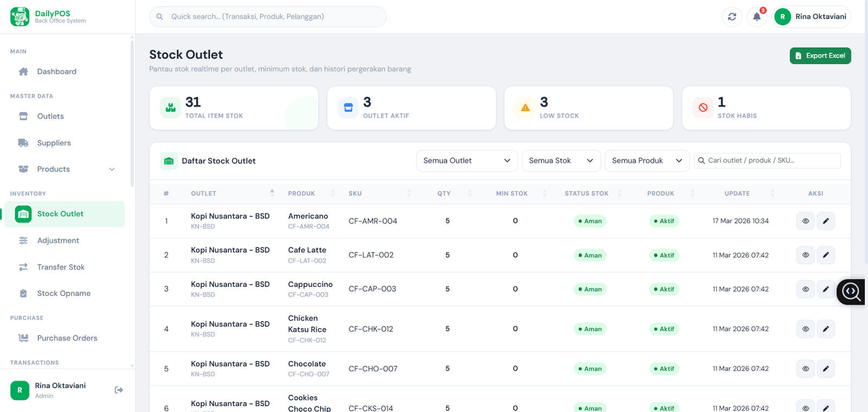Click the Cari outlet / produk / SKU field

tap(767, 160)
